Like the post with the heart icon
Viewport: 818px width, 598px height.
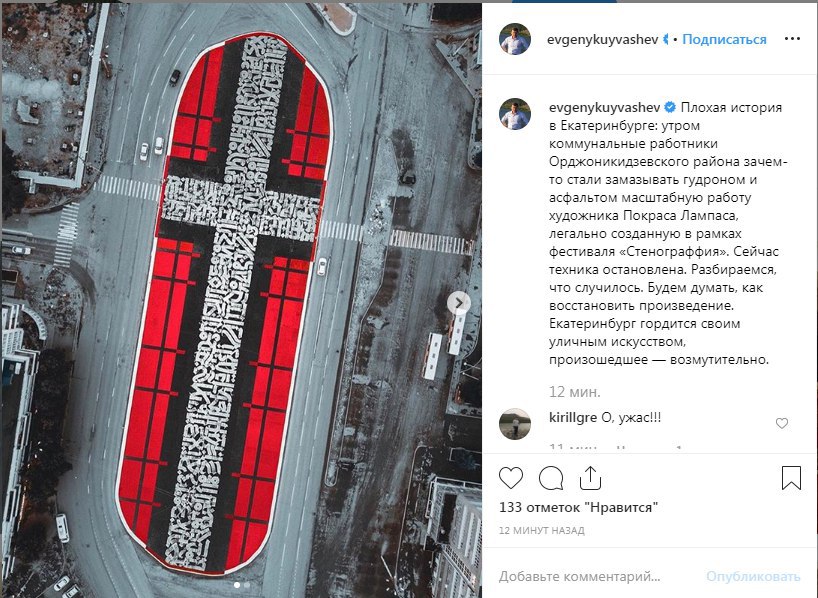511,477
